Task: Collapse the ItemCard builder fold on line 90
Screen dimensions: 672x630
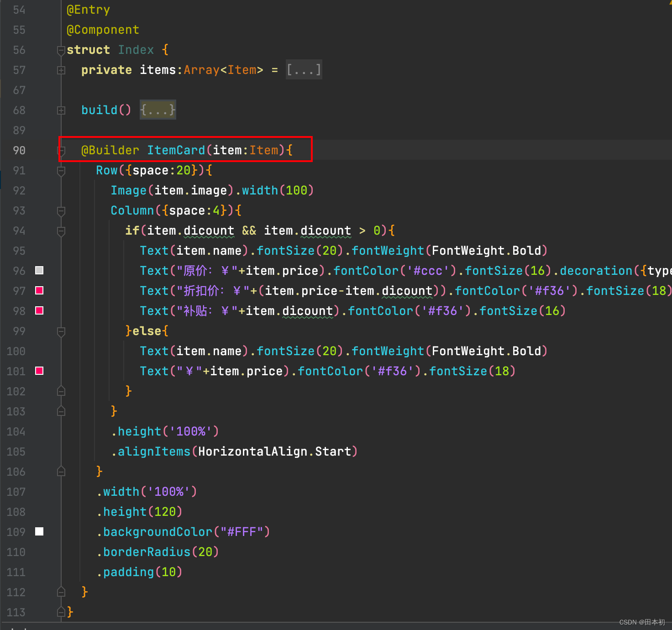Action: [x=61, y=151]
